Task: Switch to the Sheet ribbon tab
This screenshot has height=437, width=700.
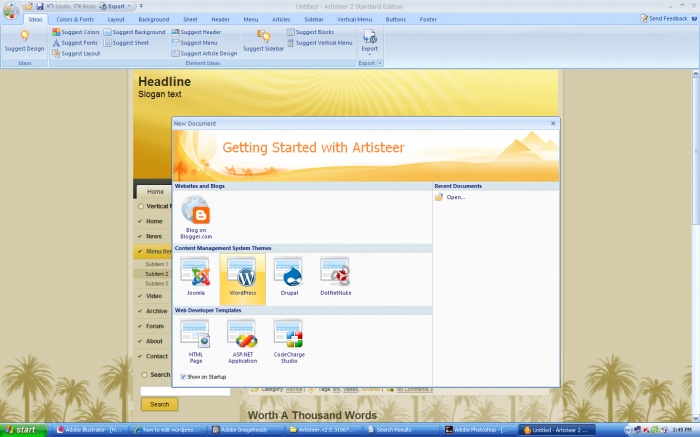Action: point(190,19)
